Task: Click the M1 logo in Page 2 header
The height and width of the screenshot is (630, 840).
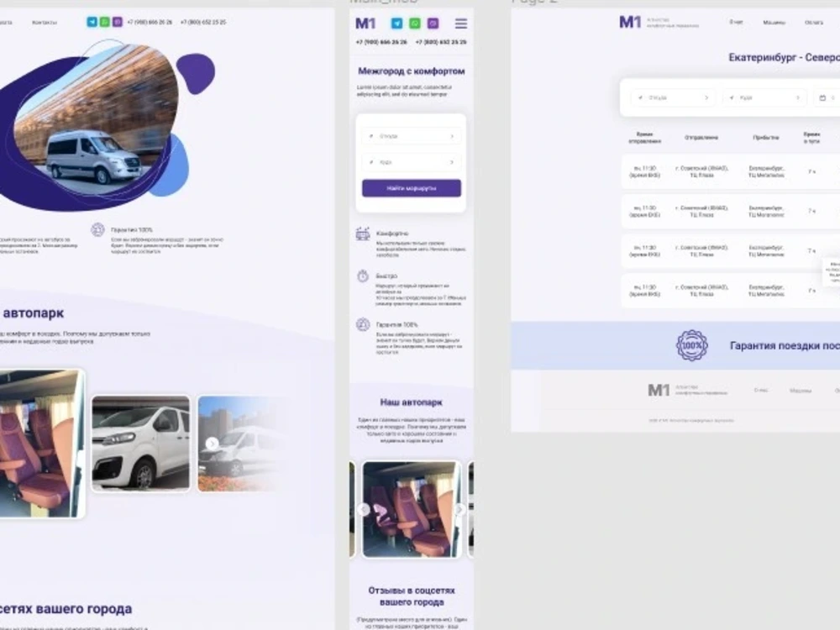Action: pyautogui.click(x=630, y=22)
